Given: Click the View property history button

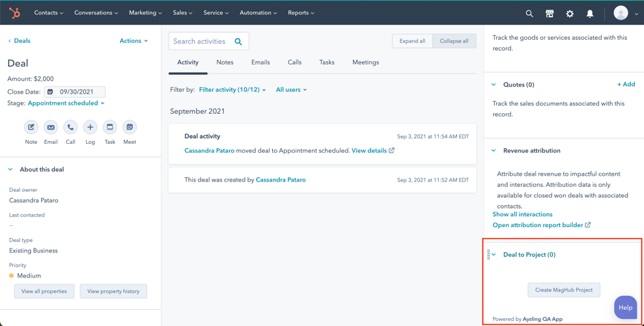Looking at the screenshot, I should 113,292.
